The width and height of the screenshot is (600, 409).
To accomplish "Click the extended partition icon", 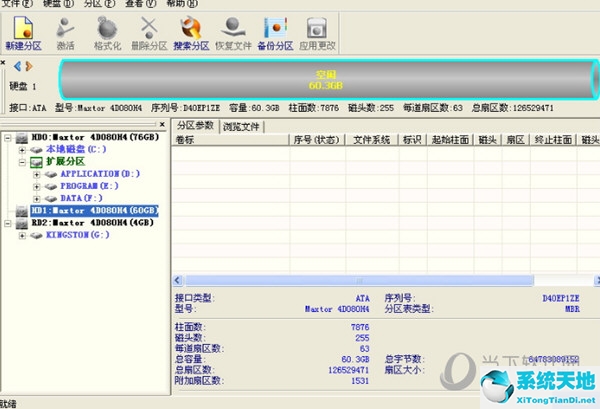I will [x=36, y=162].
